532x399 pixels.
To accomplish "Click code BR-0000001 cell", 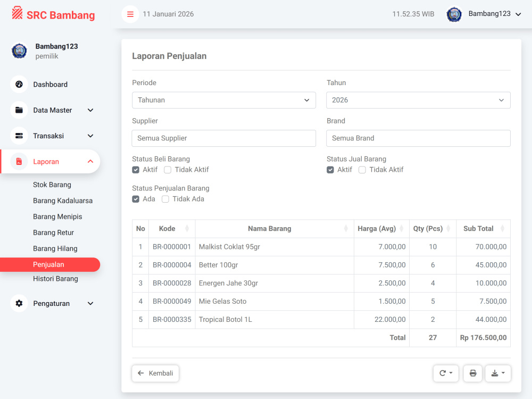I will 172,247.
